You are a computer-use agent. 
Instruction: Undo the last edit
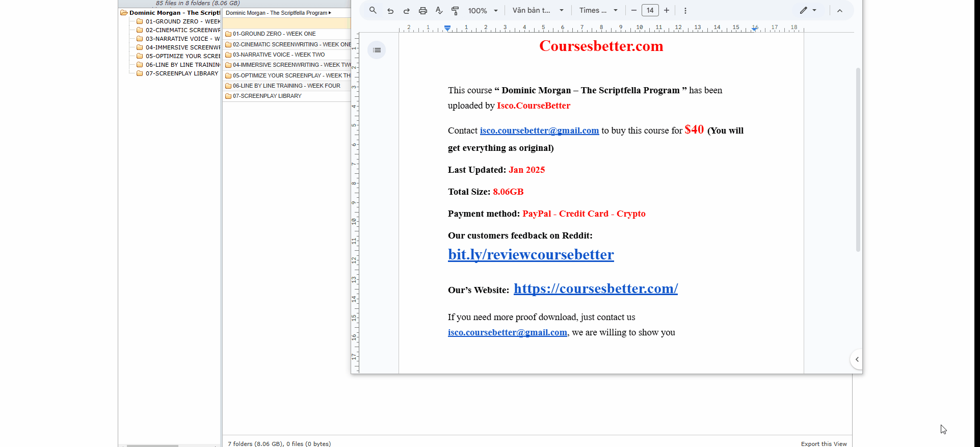390,11
